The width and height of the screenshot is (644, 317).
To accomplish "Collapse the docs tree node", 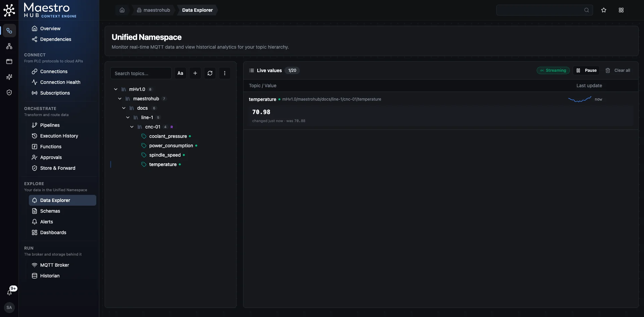I will pyautogui.click(x=124, y=108).
